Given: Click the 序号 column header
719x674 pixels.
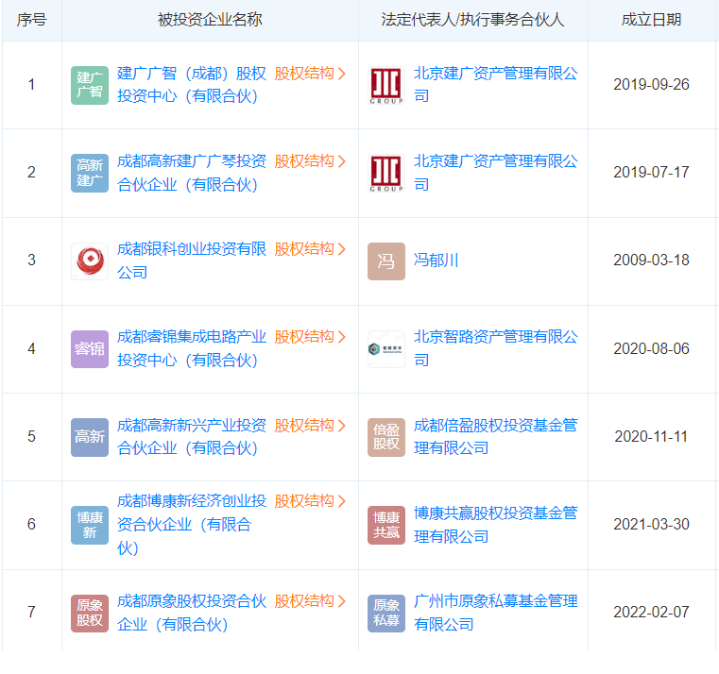Looking at the screenshot, I should (32, 20).
